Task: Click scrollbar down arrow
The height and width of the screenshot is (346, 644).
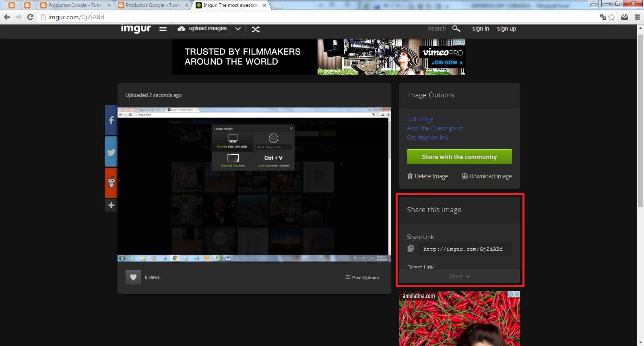Action: [640, 343]
